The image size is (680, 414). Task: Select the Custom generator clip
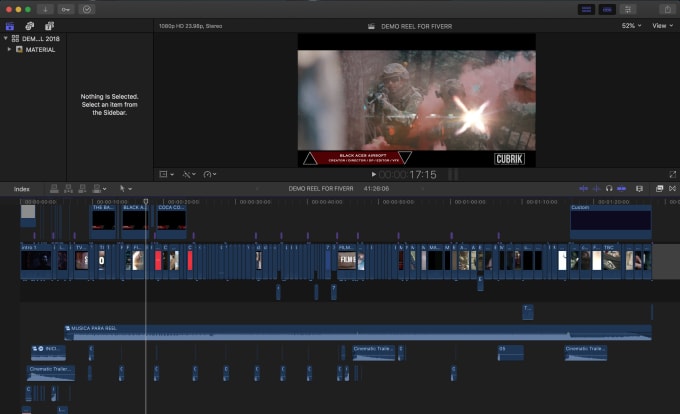(x=611, y=221)
